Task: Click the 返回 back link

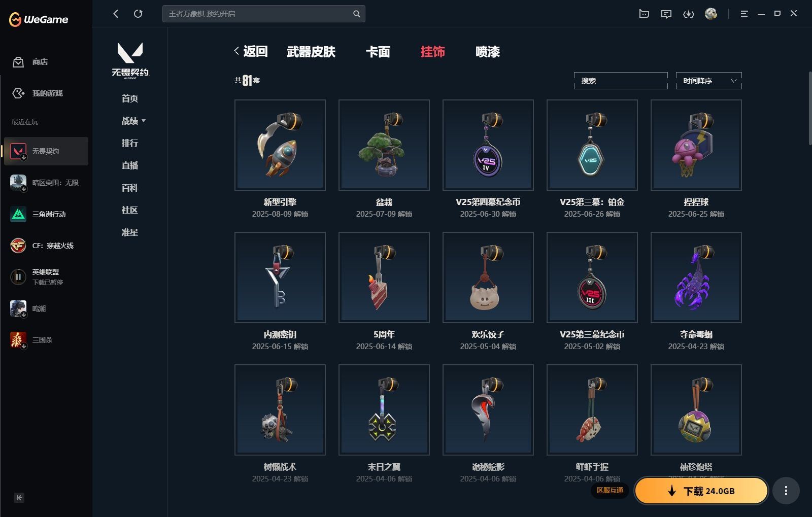Action: [x=251, y=51]
